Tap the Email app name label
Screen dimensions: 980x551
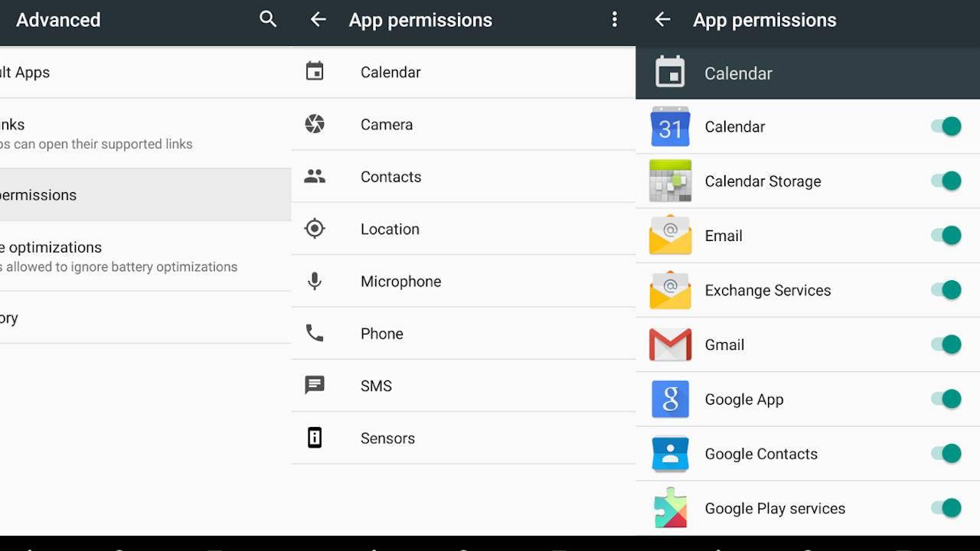click(x=724, y=236)
